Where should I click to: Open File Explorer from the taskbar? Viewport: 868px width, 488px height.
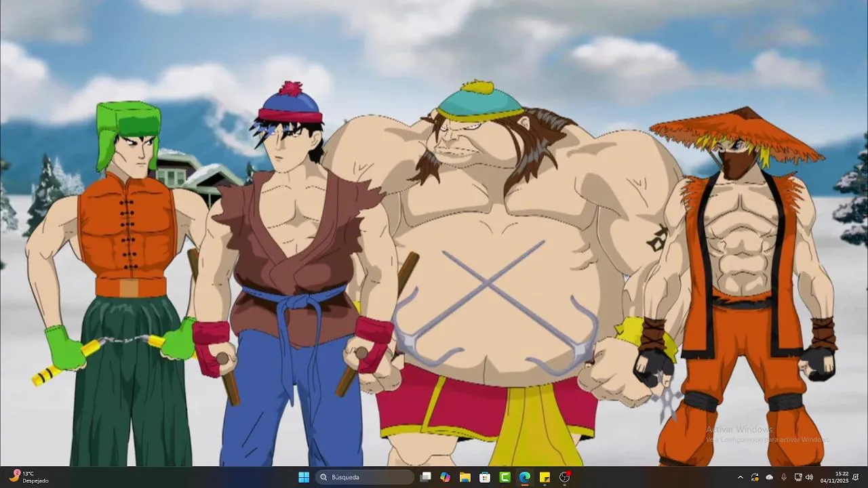pos(465,477)
